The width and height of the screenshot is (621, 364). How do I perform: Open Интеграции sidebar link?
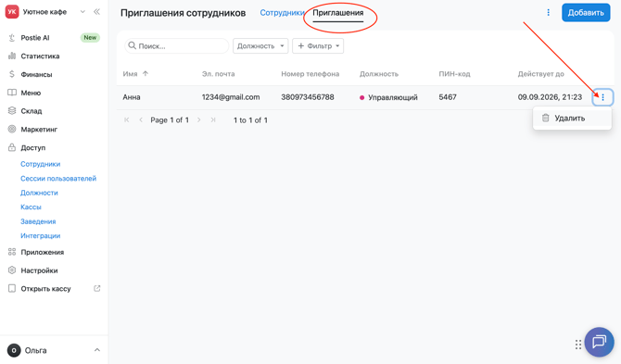point(41,236)
